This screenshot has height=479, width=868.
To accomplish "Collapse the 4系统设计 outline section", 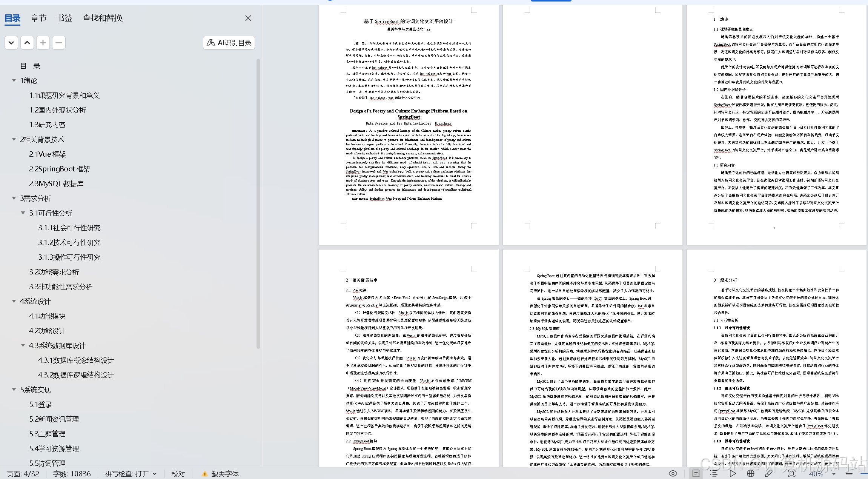I will 14,301.
